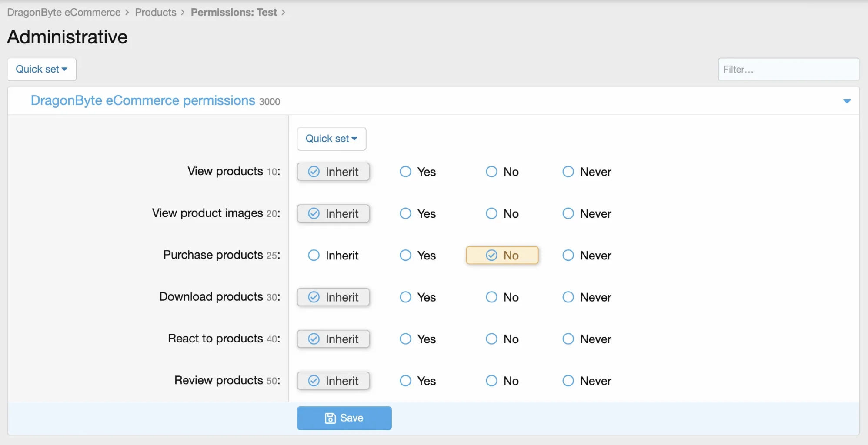Select Inherit for Review products
The image size is (868, 445).
click(x=333, y=381)
